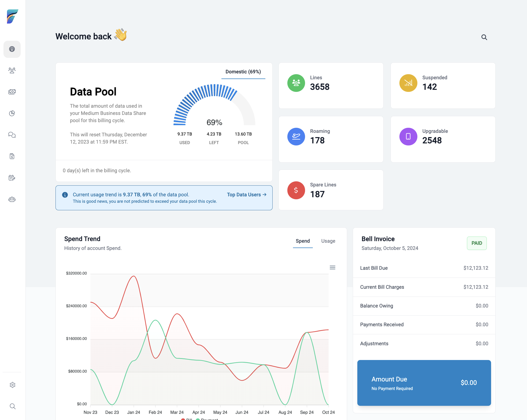Click the sidebar search magnifier icon
527x420 pixels.
coord(12,406)
